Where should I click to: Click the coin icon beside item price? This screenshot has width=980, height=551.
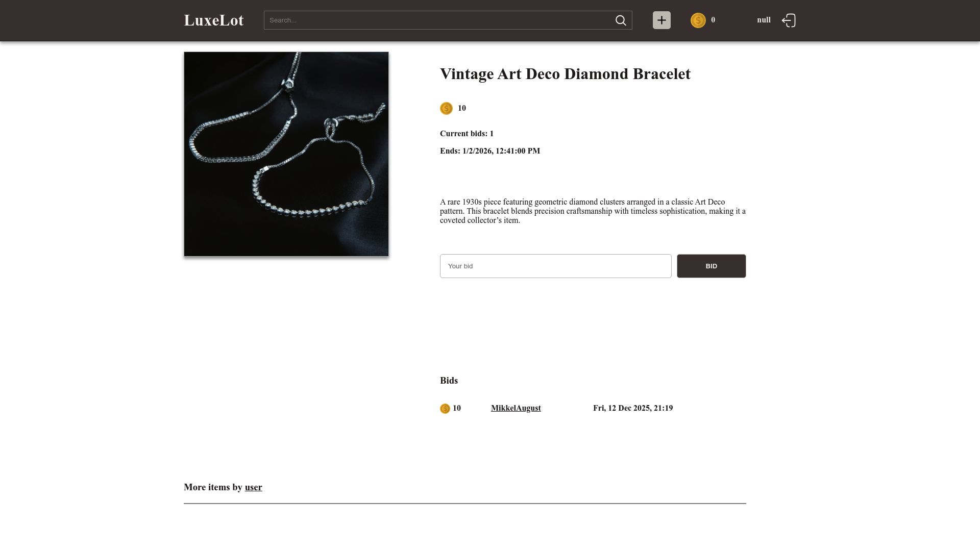446,108
